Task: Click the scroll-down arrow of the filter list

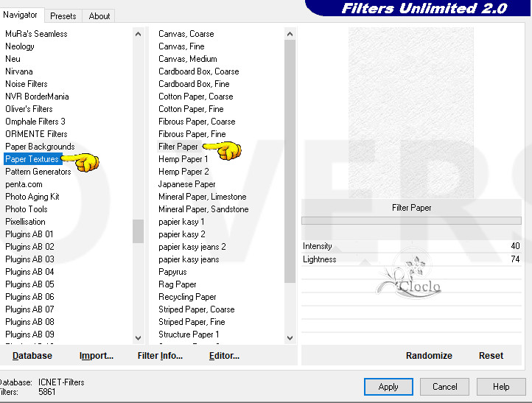Action: pyautogui.click(x=290, y=338)
